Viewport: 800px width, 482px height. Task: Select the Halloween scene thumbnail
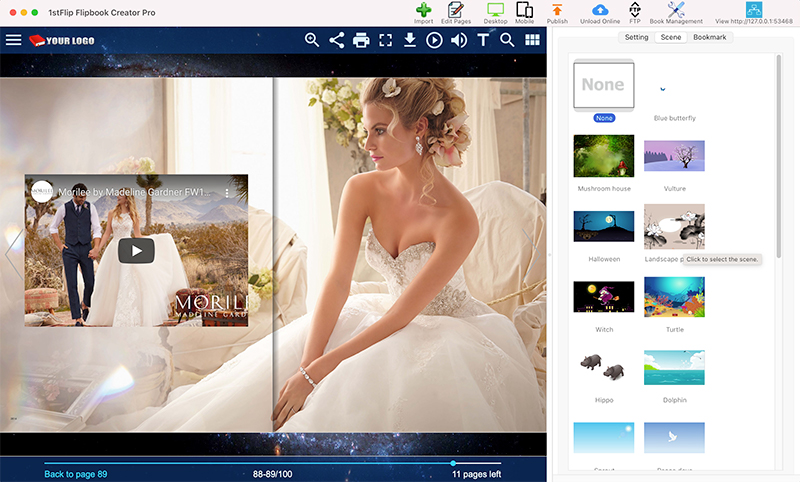click(x=604, y=226)
